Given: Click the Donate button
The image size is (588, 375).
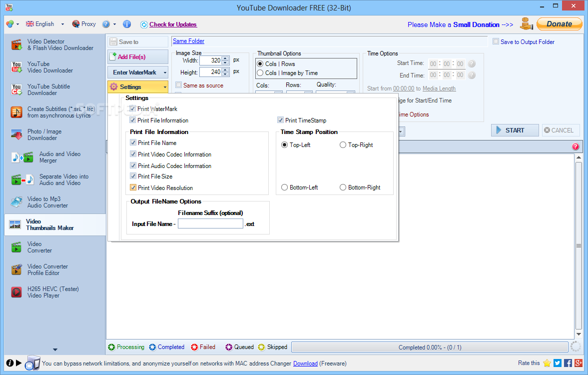Looking at the screenshot, I should (x=559, y=24).
